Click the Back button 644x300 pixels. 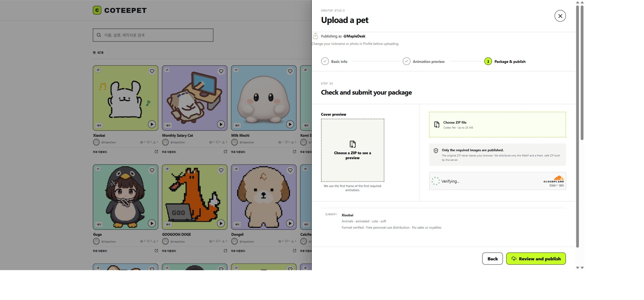tap(492, 259)
